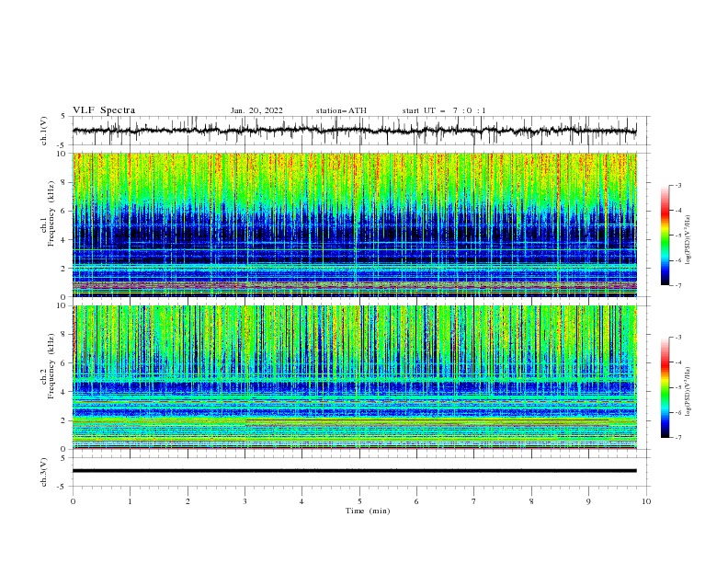Click the "Time (min)" axis label
The width and height of the screenshot is (728, 563).
(x=368, y=511)
